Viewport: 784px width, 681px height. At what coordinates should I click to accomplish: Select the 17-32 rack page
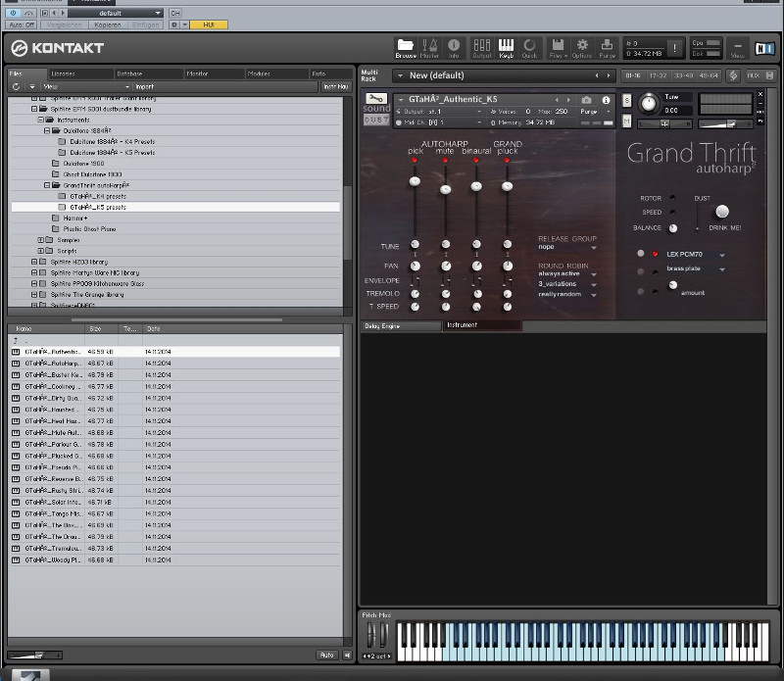[x=658, y=75]
